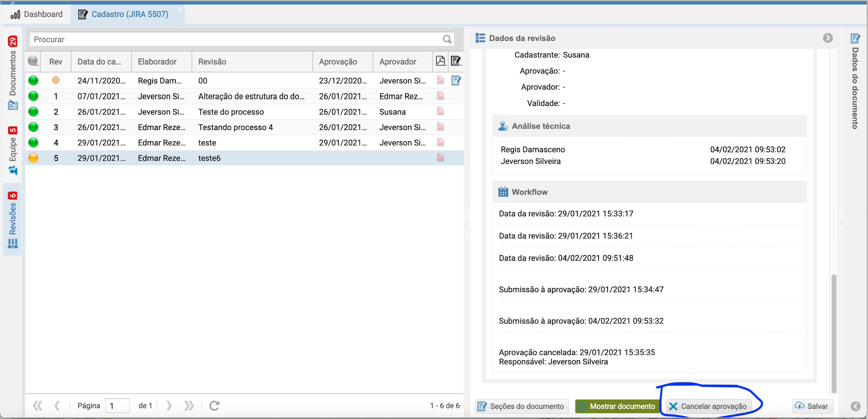This screenshot has width=868, height=419.
Task: Click elaborador 'Regis Dam...' in first row
Action: pos(159,81)
